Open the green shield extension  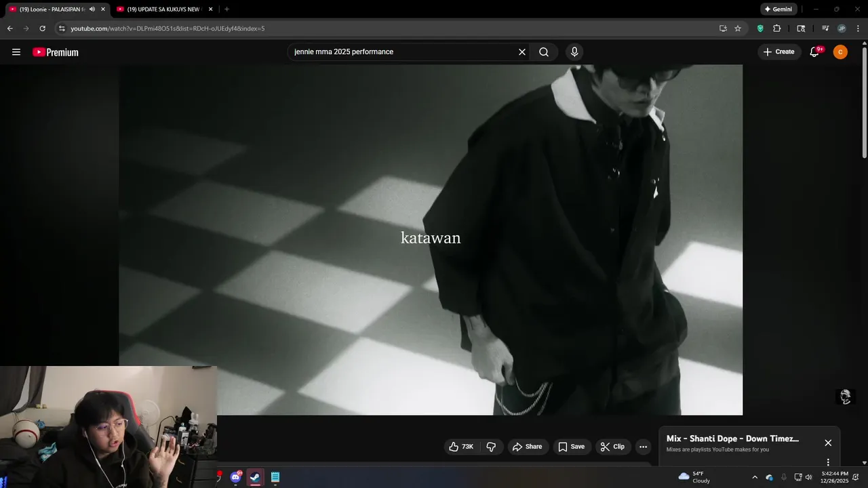point(760,28)
